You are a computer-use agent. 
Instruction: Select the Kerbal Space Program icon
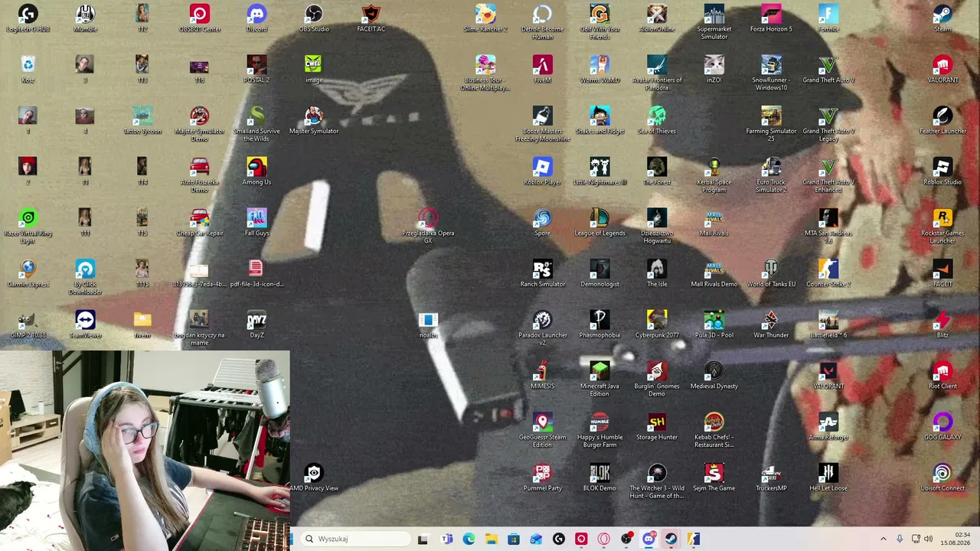714,175
